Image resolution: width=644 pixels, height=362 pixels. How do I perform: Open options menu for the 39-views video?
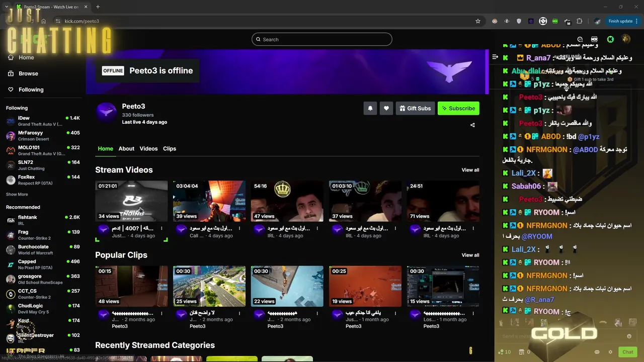pyautogui.click(x=239, y=228)
